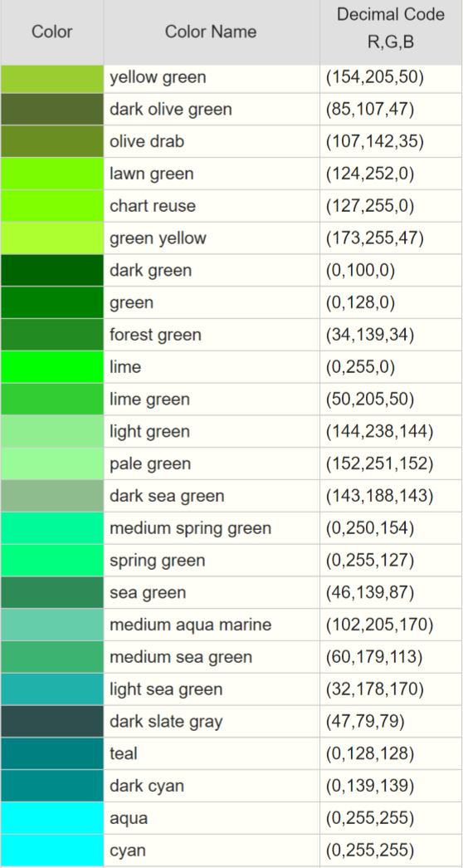Select the dark olive green swatch
Viewport: 463px width, 868px height.
52,109
